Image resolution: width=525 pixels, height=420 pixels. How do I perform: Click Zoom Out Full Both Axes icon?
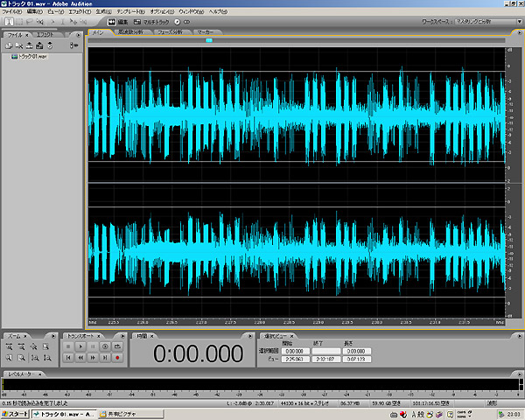click(33, 346)
